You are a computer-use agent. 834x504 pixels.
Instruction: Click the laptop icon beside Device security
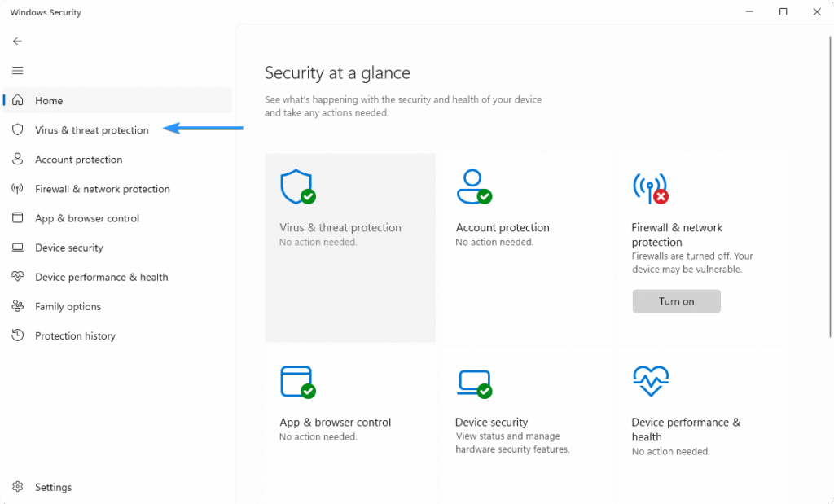point(18,248)
